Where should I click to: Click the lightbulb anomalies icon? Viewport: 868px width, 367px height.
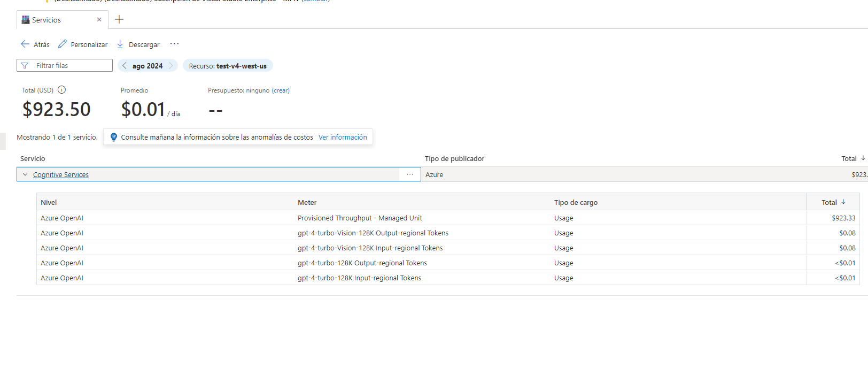113,137
